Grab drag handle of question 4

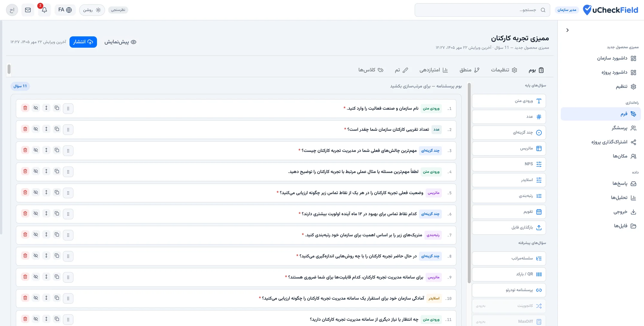tap(68, 172)
